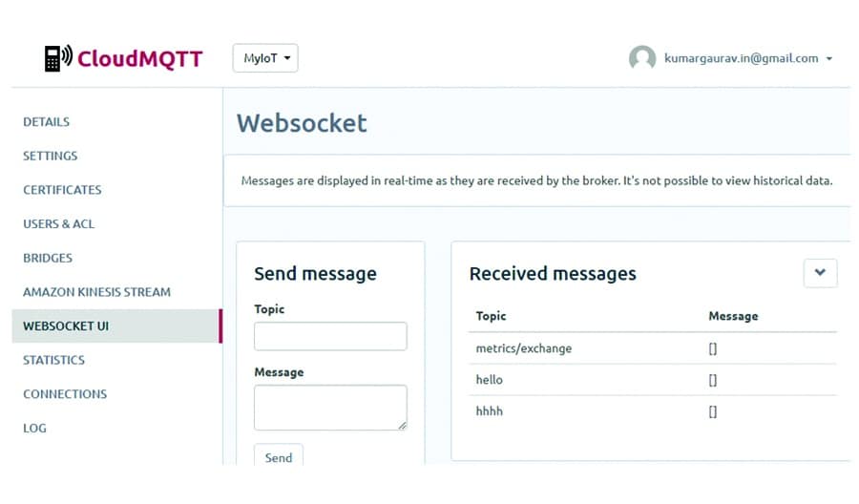Click the user avatar icon

[642, 58]
